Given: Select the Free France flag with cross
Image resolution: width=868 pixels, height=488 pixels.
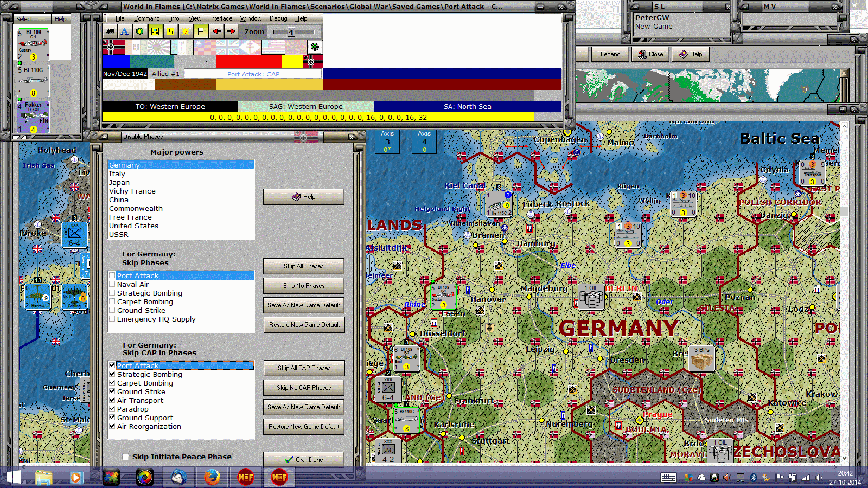Looking at the screenshot, I should tap(250, 47).
